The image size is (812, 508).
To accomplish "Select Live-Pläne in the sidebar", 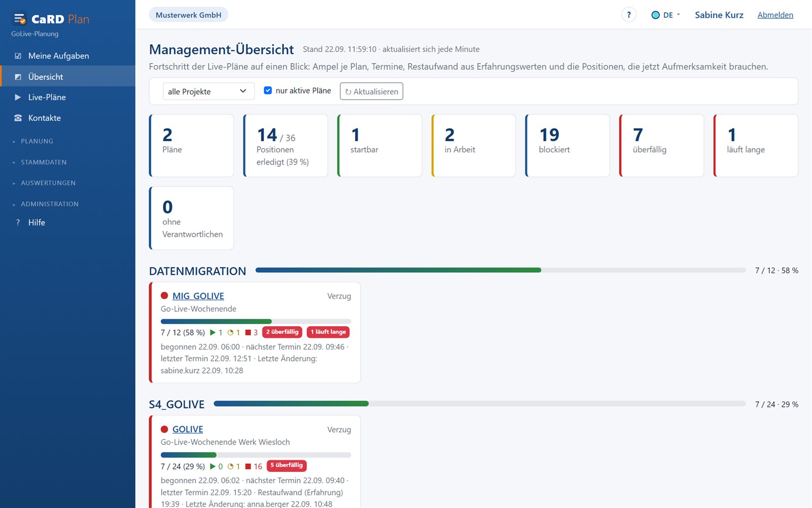I will [67, 97].
